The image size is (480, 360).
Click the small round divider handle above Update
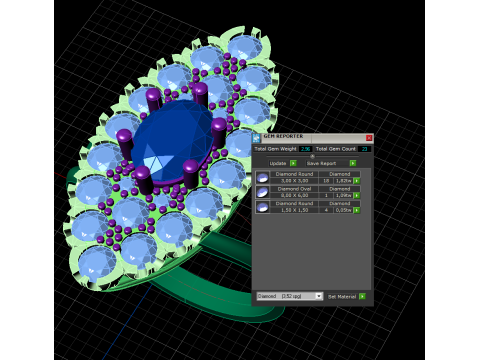(312, 156)
